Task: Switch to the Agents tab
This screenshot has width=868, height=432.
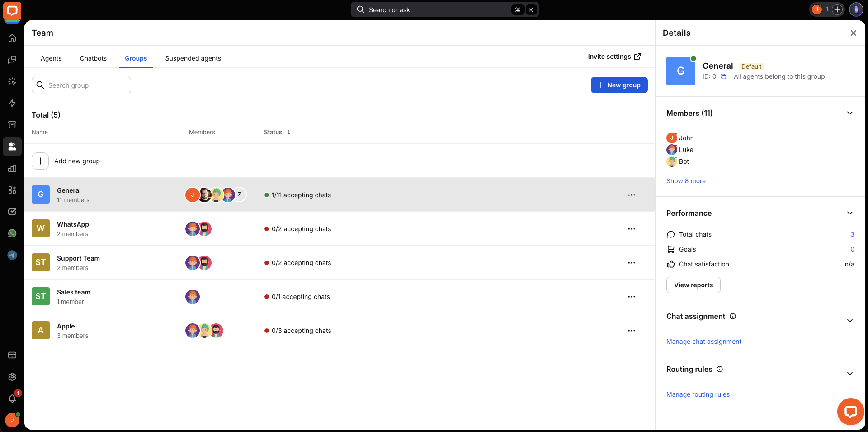Action: [x=51, y=58]
